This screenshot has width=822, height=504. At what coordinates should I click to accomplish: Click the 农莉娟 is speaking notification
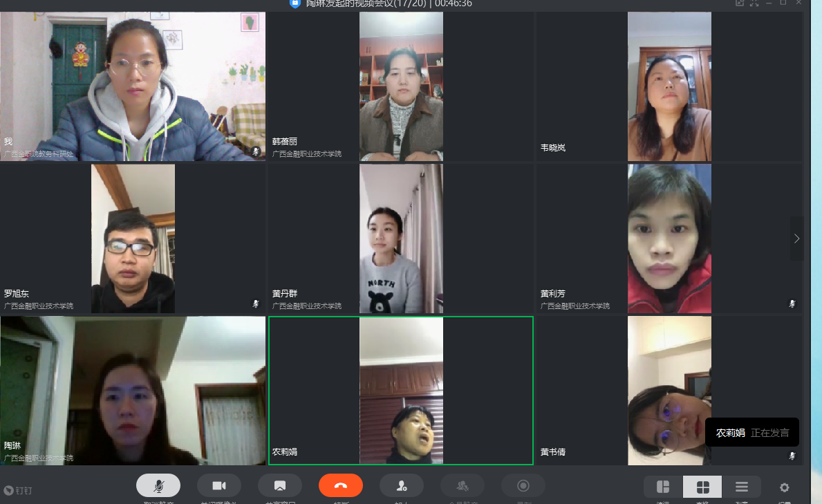[x=752, y=433]
